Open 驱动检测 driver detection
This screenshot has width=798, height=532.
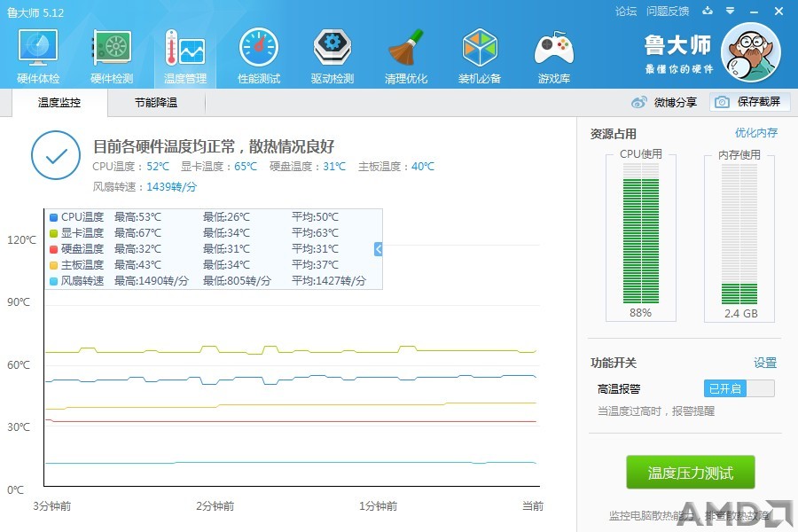[332, 57]
